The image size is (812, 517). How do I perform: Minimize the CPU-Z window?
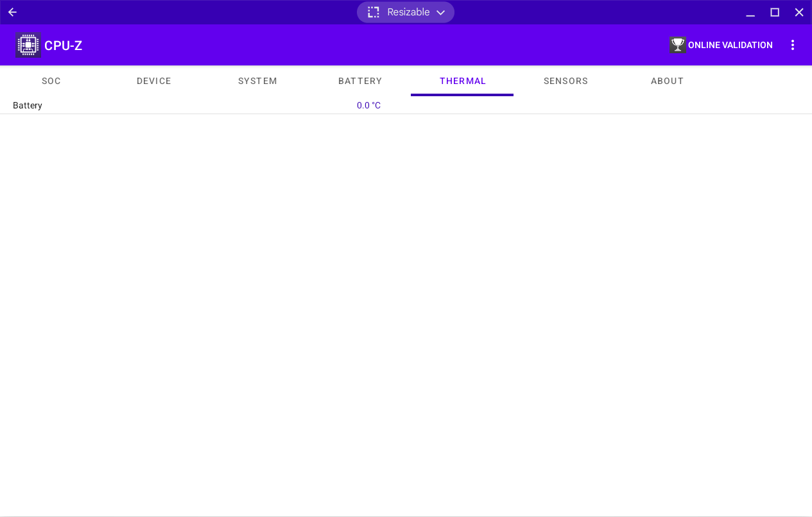coord(750,12)
